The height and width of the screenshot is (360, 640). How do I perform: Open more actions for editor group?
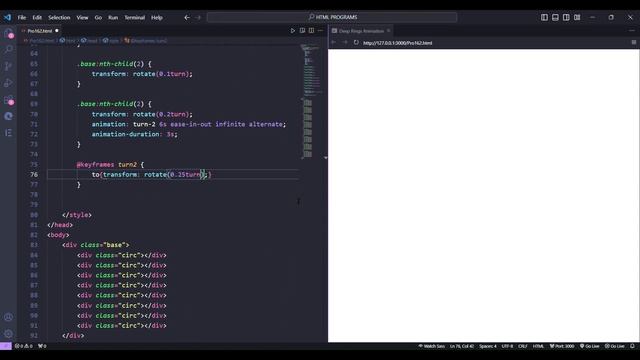(x=320, y=31)
